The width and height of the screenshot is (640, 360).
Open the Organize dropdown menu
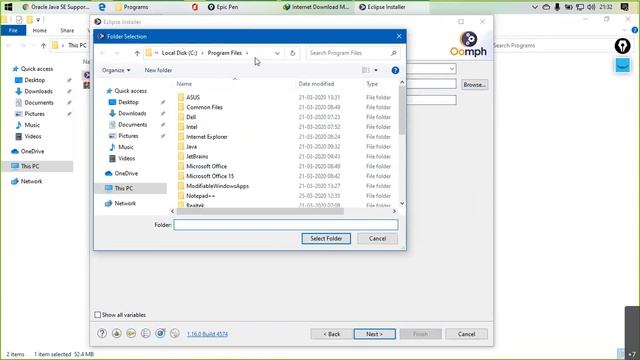click(x=116, y=70)
